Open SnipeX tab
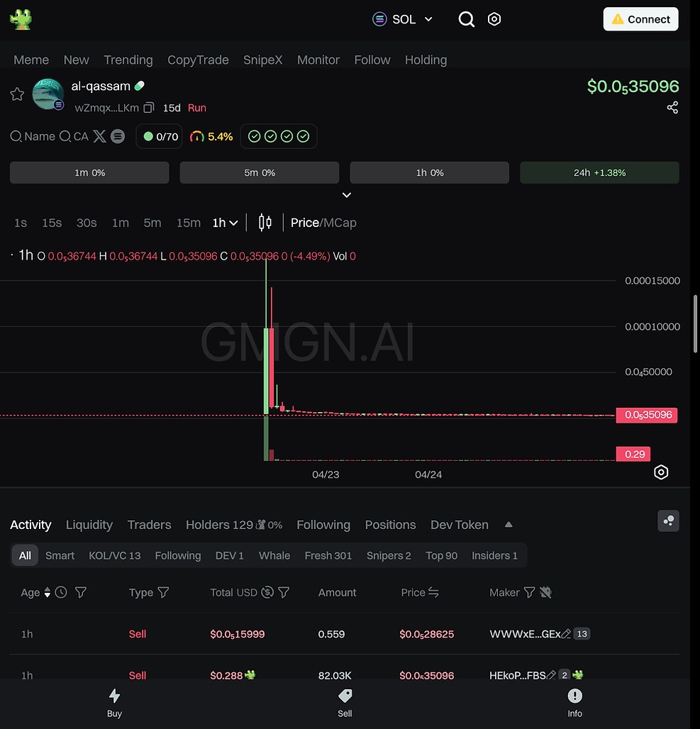 click(x=263, y=60)
